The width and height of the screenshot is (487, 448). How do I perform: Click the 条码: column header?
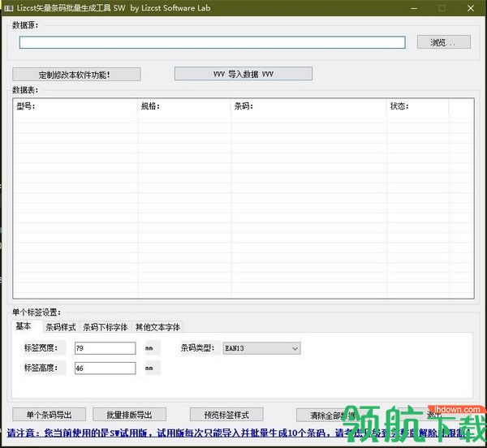pos(309,106)
